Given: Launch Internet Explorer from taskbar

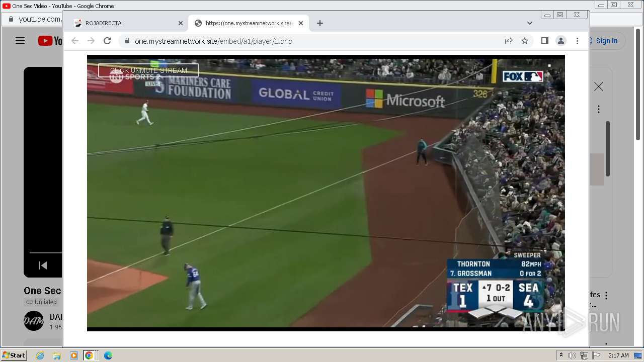Looking at the screenshot, I should (40, 355).
